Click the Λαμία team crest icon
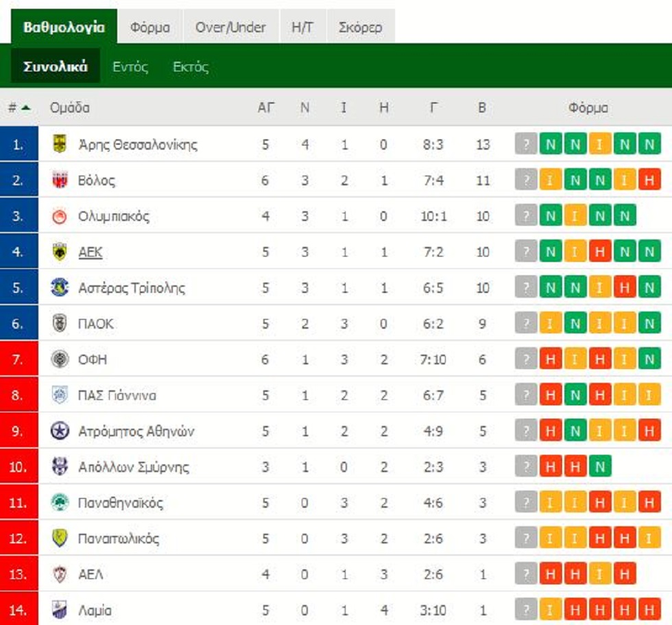This screenshot has width=672, height=625. tap(60, 610)
